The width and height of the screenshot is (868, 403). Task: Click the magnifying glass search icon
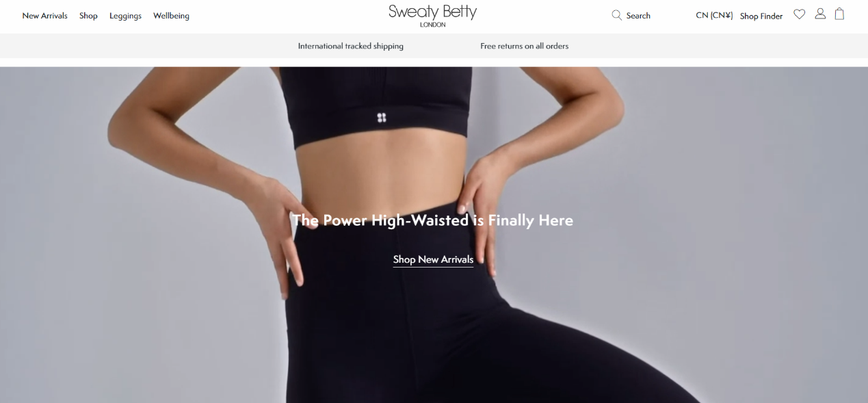pyautogui.click(x=616, y=15)
